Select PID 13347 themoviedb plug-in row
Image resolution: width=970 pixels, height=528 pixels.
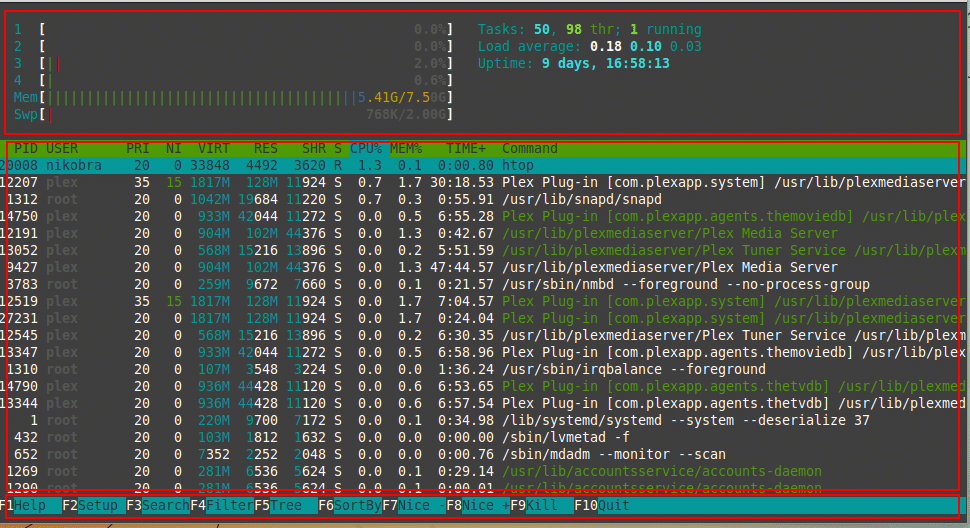(483, 352)
